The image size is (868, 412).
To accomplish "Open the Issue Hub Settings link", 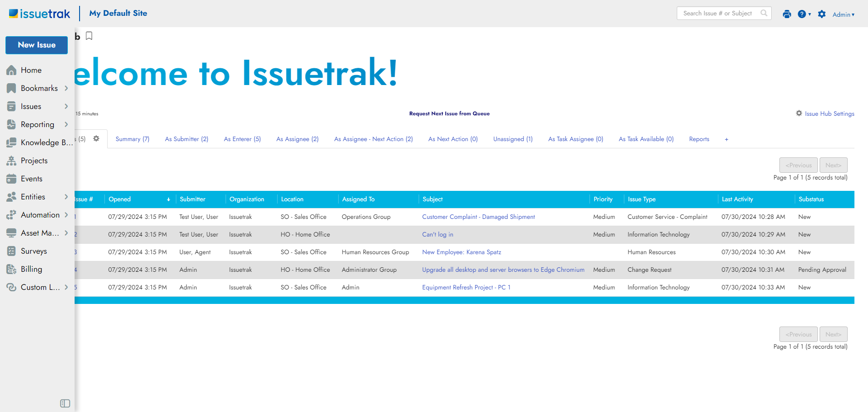I will click(x=830, y=114).
